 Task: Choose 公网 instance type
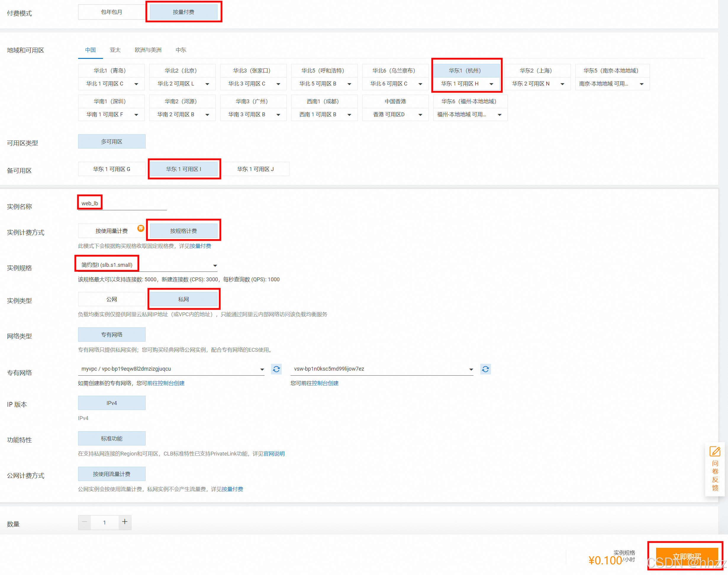[x=112, y=299]
